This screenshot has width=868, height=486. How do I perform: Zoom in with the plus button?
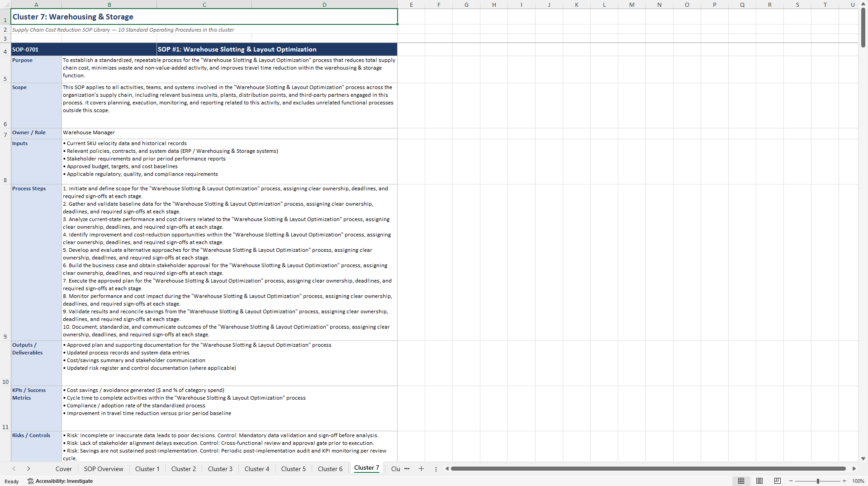pyautogui.click(x=844, y=481)
